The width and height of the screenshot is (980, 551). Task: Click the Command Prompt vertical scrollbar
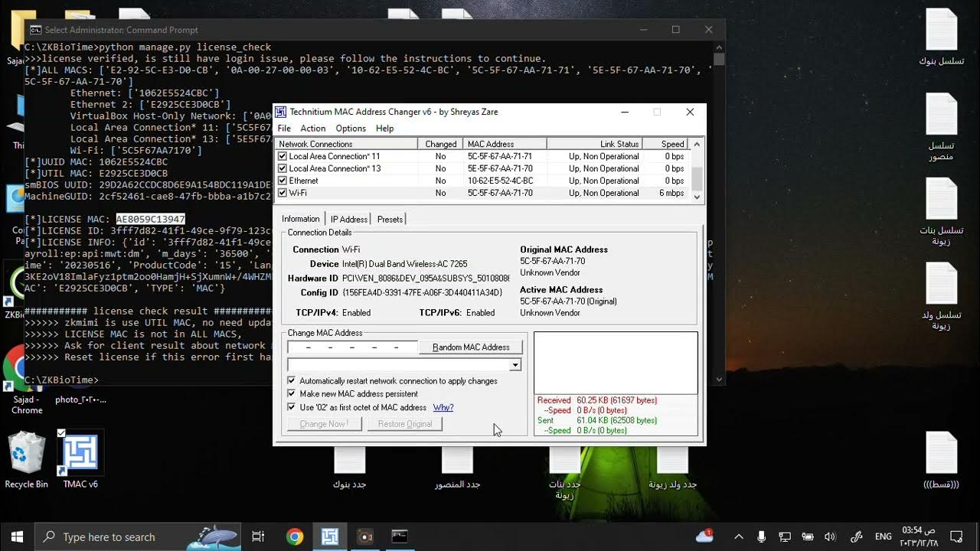point(719,214)
